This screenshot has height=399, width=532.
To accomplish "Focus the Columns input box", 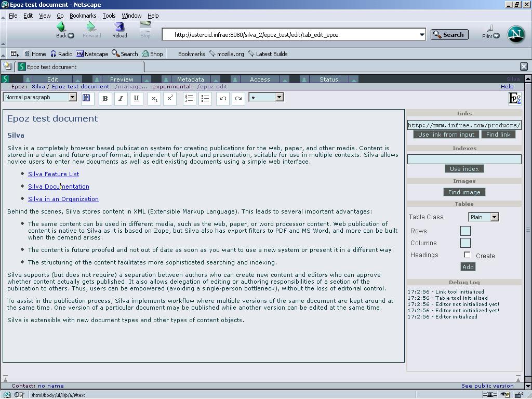I will (465, 243).
